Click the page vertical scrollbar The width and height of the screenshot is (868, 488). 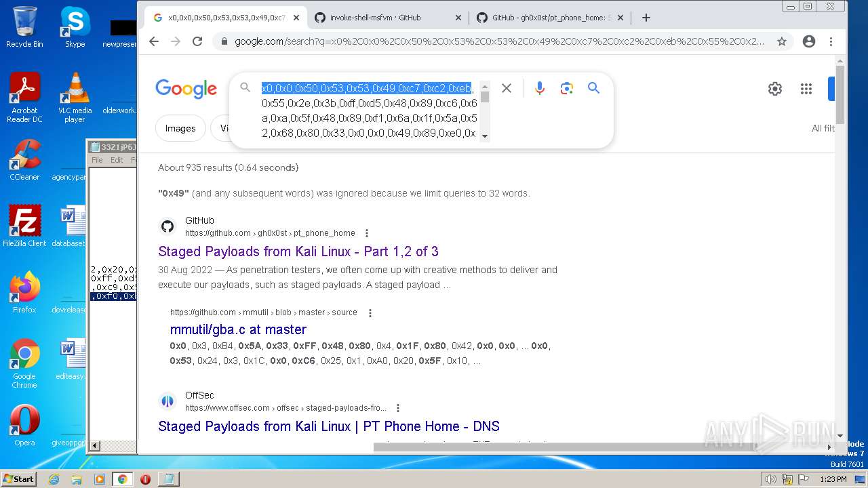840,95
